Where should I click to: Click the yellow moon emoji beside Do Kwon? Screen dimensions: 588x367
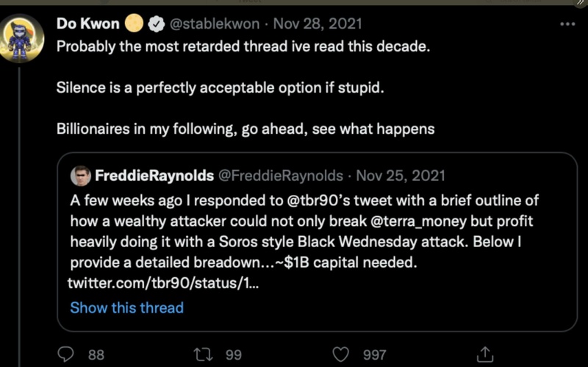tap(134, 24)
